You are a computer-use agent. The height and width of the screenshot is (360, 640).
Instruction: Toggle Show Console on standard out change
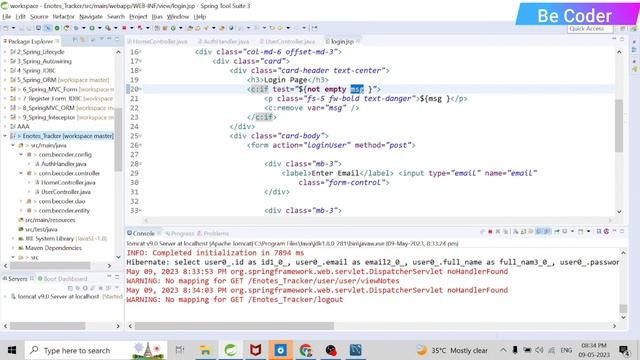point(538,232)
